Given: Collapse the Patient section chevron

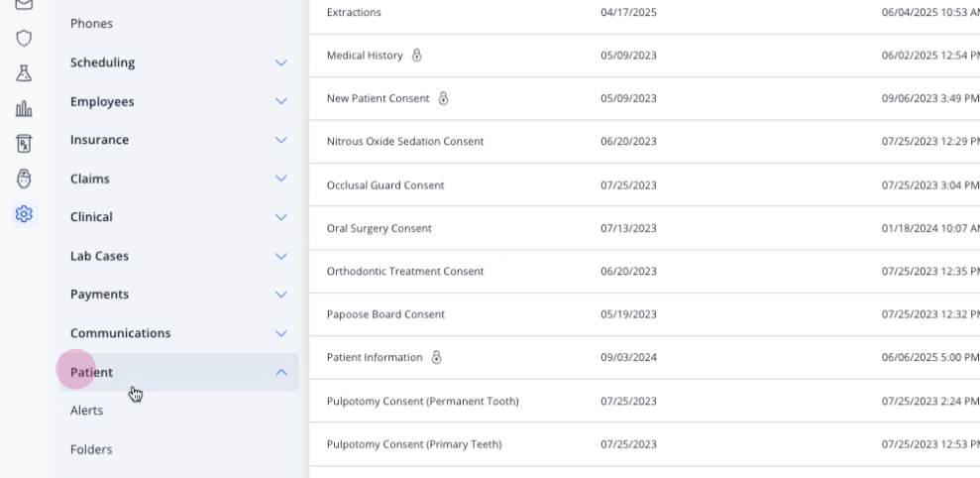Looking at the screenshot, I should point(281,372).
